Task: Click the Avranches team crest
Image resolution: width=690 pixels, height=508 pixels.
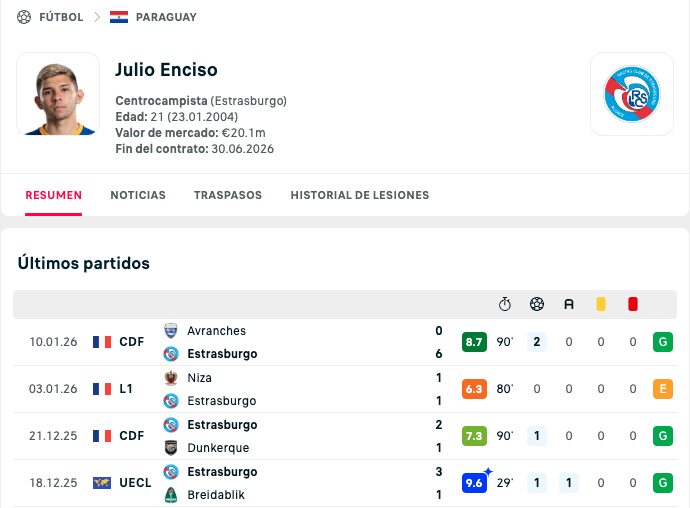Action: (x=171, y=331)
